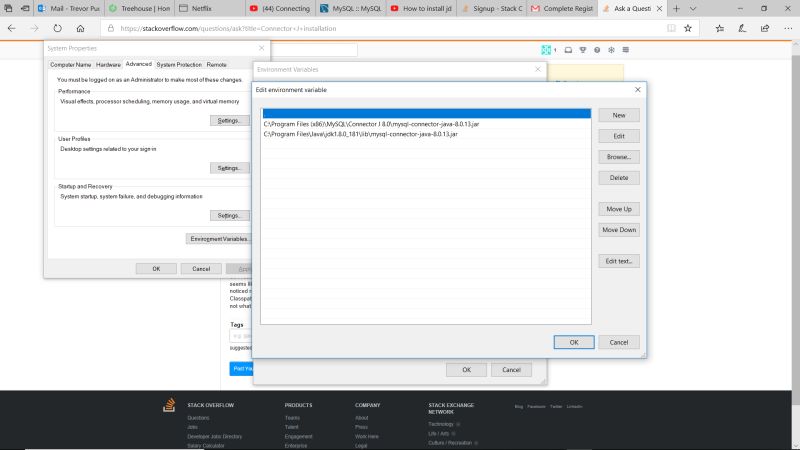Switch to the (44) Connecting YouTube tab
Screen dimensions: 800x450
click(x=280, y=9)
